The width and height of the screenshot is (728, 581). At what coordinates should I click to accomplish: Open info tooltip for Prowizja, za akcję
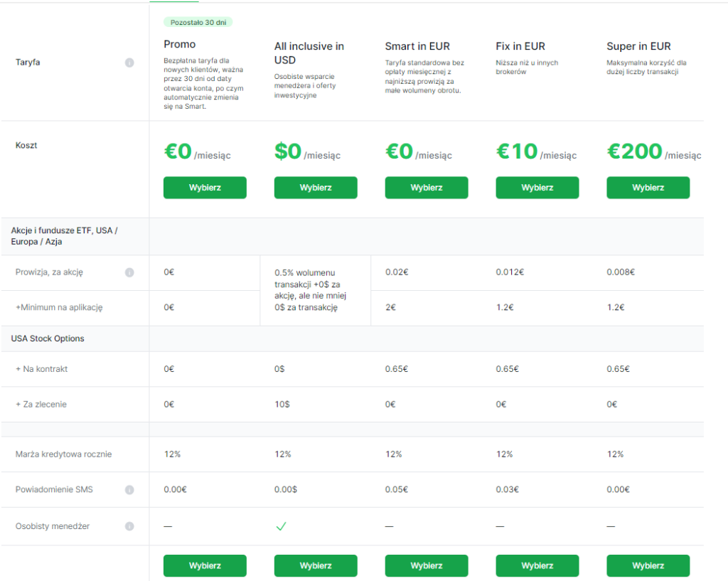[129, 272]
